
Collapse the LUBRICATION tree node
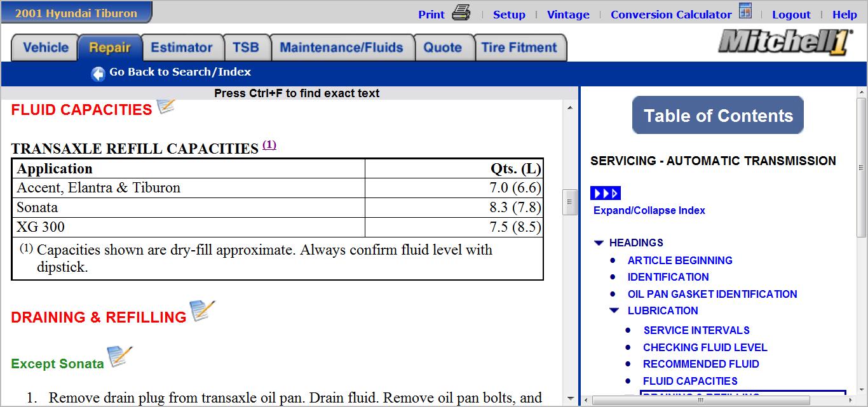614,310
